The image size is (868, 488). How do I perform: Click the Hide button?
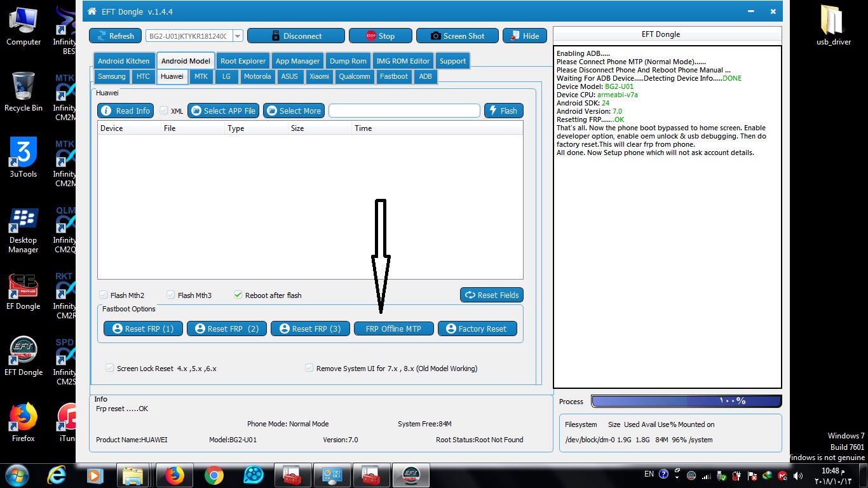(524, 36)
